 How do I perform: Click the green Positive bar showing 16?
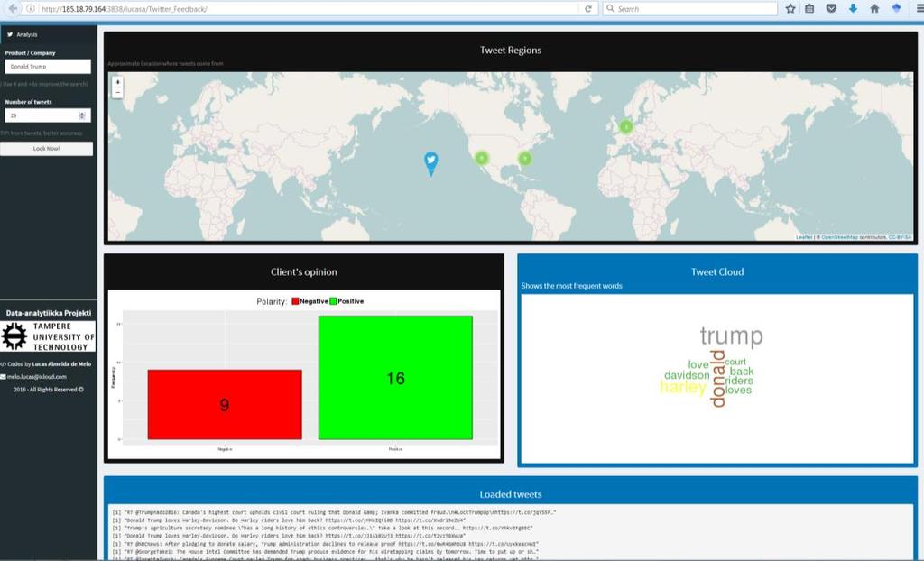click(x=395, y=378)
